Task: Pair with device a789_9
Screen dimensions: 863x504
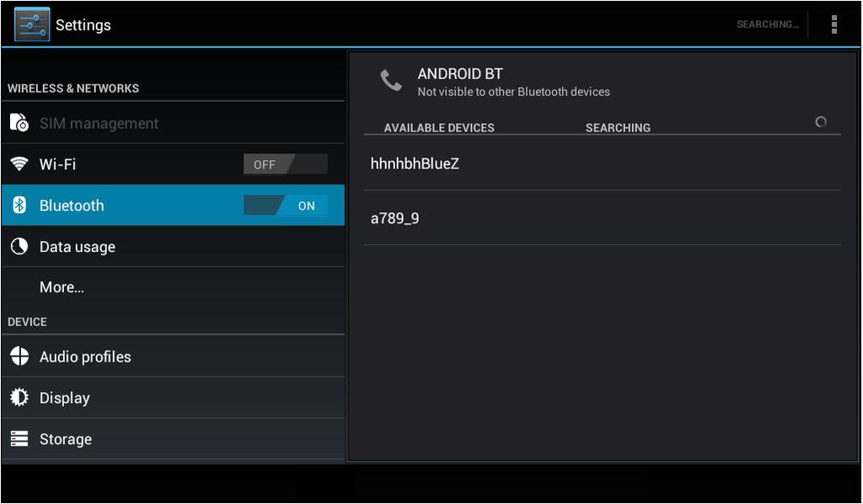Action: (602, 218)
